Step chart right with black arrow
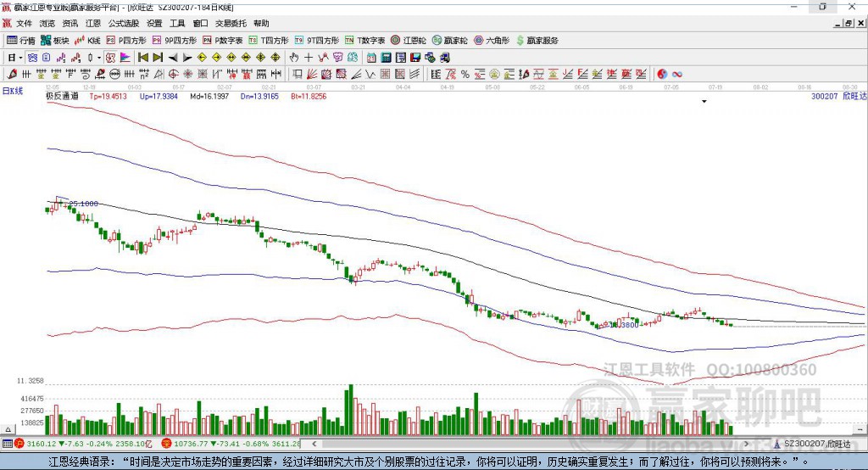The width and height of the screenshot is (868, 470). [x=187, y=58]
